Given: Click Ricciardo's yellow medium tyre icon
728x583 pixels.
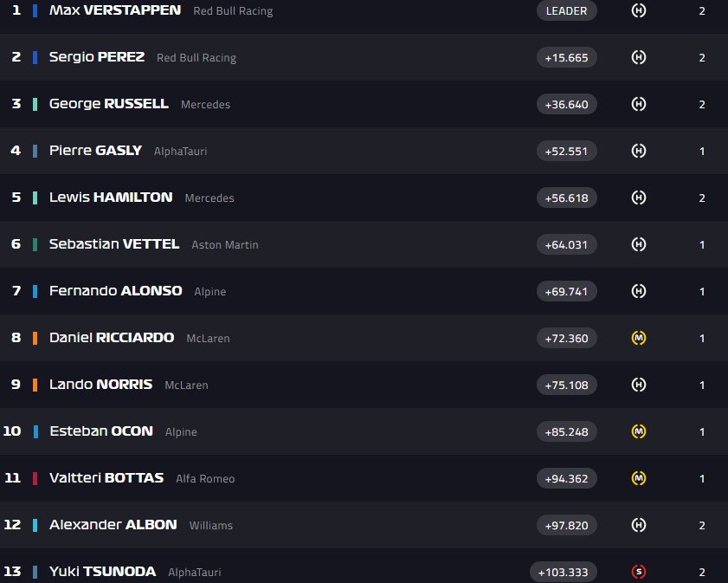Looking at the screenshot, I should point(639,338).
